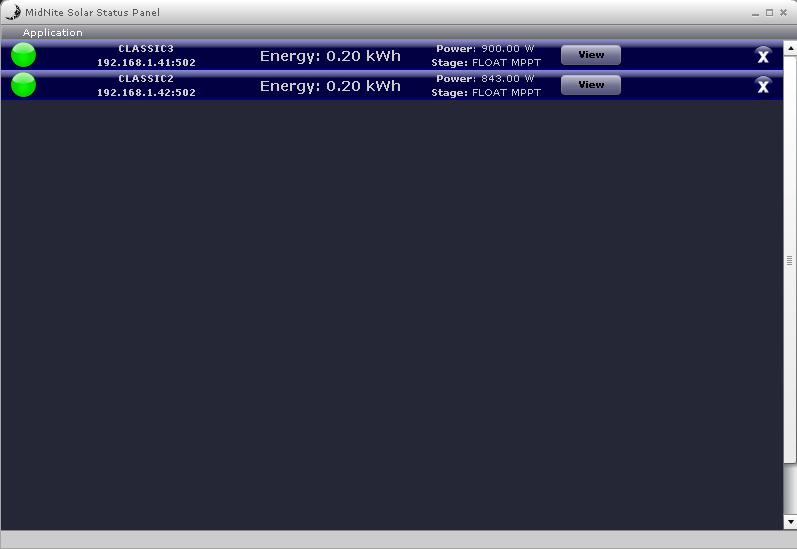
Task: Click Power 843.00 W reading
Action: [485, 79]
